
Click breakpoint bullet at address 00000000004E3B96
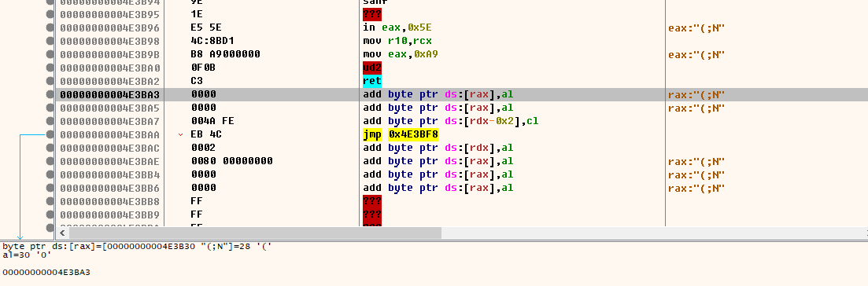[50, 27]
